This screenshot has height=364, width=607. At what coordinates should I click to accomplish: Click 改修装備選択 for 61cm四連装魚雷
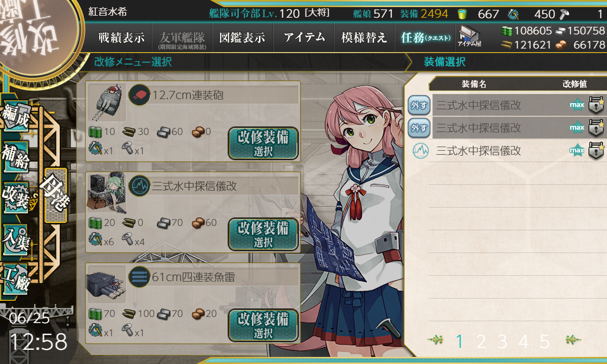point(263,326)
